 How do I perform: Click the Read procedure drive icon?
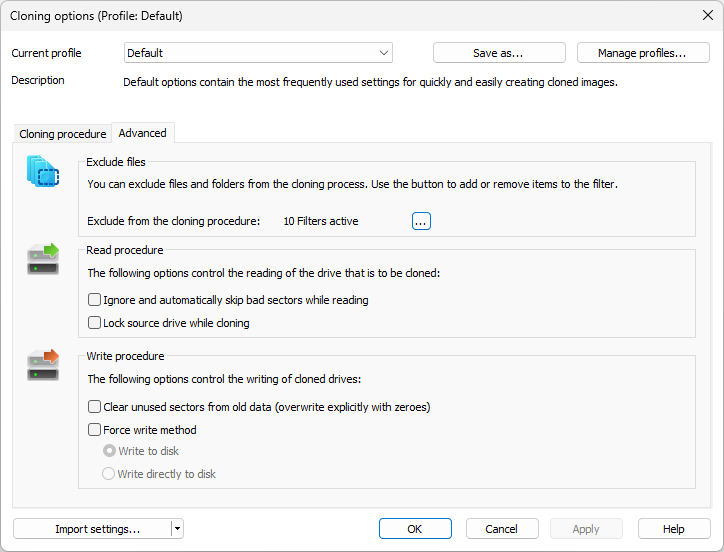tap(43, 260)
